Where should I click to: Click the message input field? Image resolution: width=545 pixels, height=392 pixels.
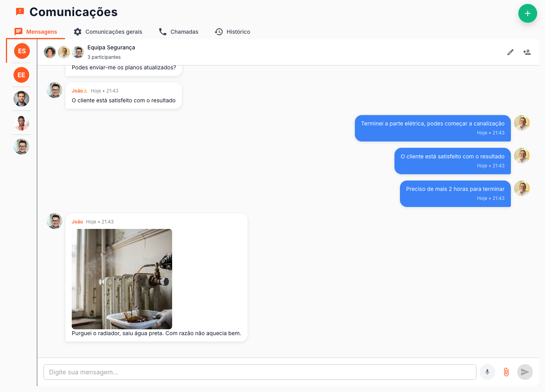(x=260, y=372)
